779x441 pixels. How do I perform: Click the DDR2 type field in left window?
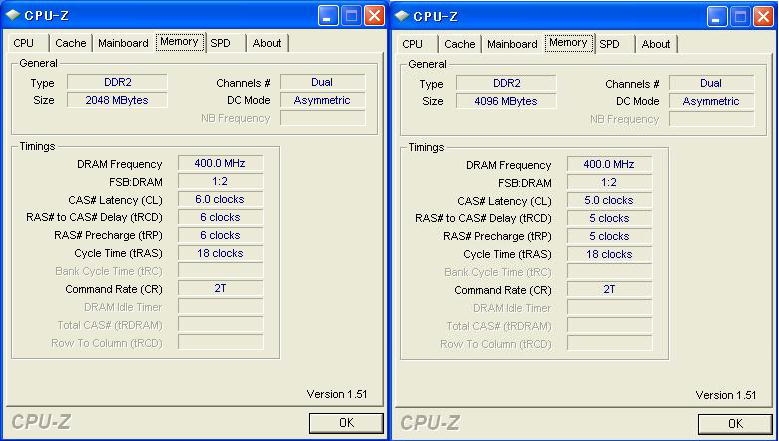click(x=117, y=82)
